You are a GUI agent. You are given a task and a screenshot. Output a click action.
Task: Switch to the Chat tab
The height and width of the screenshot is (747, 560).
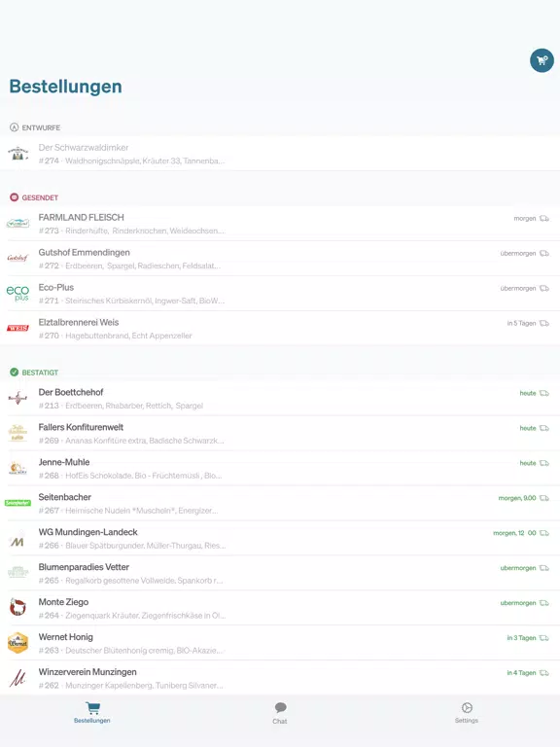pos(280,713)
